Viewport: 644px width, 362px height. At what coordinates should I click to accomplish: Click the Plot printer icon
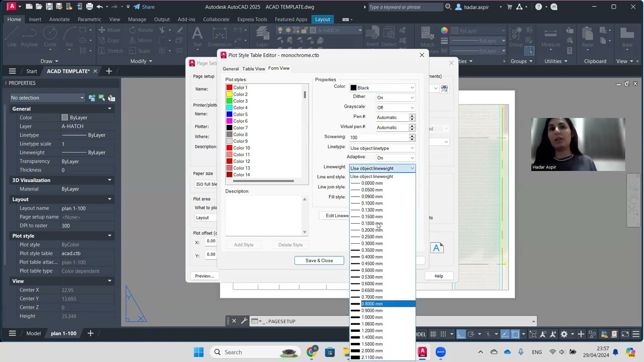(x=90, y=7)
